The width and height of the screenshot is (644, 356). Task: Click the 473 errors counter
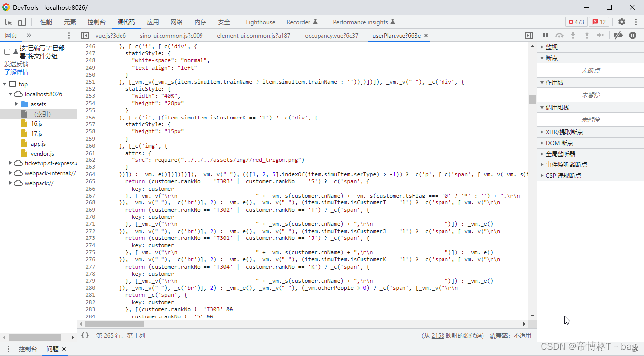(576, 22)
